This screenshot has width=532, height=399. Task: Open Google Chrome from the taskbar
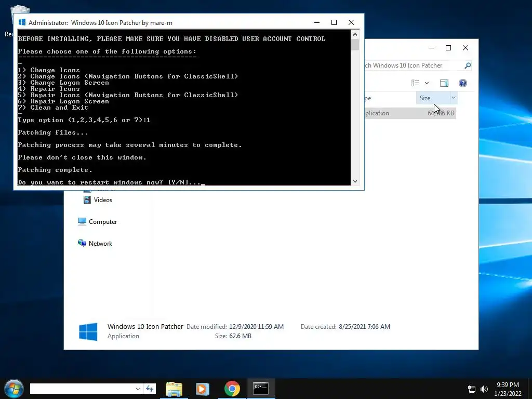point(232,389)
